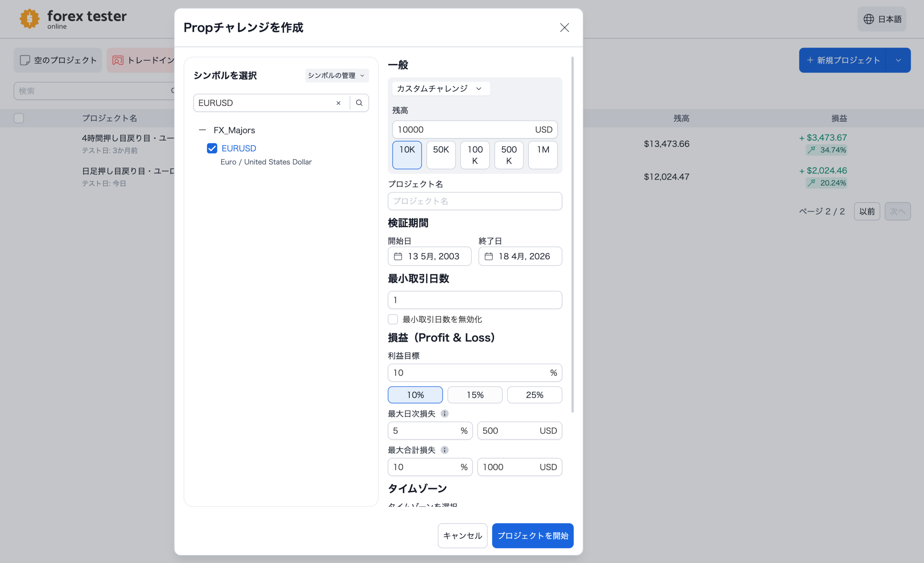Click the info icon next to 最大合計損失
This screenshot has height=563, width=924.
[444, 450]
